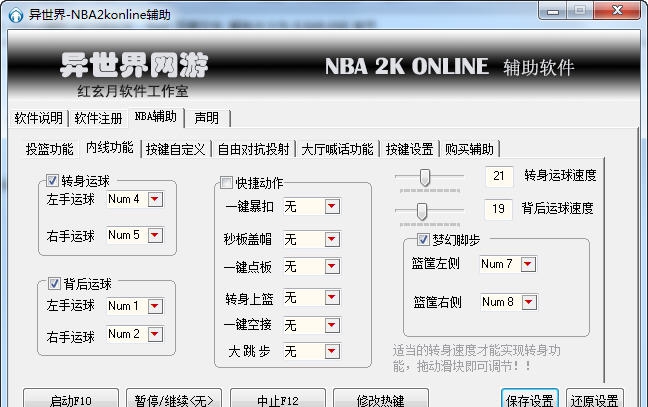This screenshot has height=407, width=648.
Task: Switch to 按键设置 sub-tab
Action: [x=410, y=149]
